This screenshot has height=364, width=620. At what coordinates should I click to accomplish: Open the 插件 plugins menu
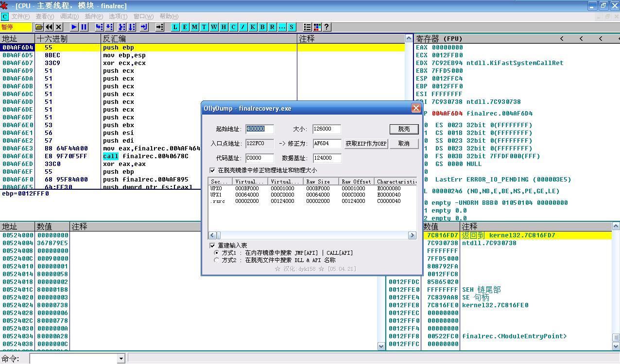coord(94,17)
